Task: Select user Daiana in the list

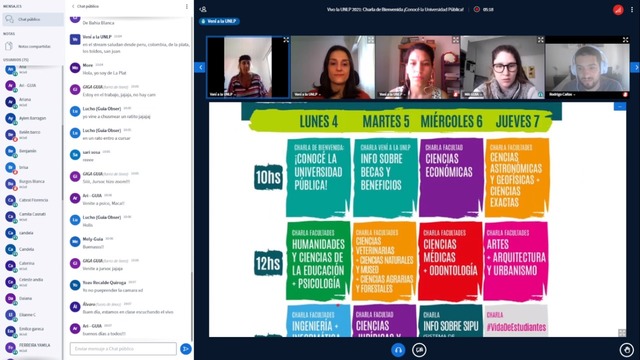Action: click(32, 298)
